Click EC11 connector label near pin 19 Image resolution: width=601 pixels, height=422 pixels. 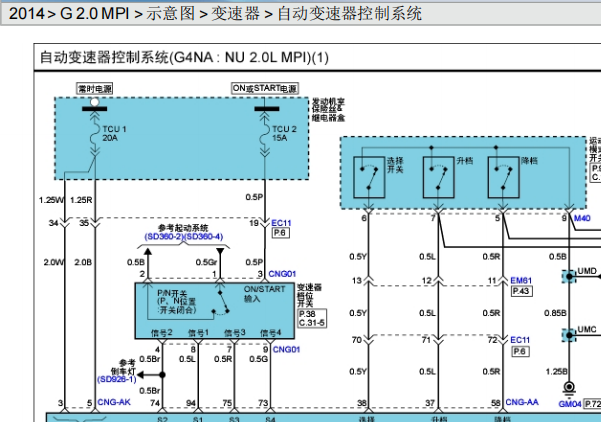pos(281,223)
